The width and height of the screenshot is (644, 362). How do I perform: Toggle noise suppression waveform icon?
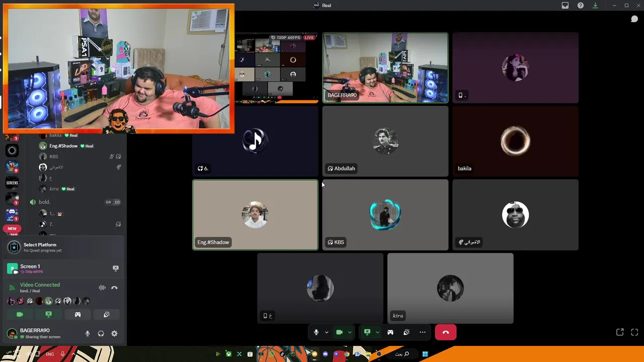coord(102,288)
